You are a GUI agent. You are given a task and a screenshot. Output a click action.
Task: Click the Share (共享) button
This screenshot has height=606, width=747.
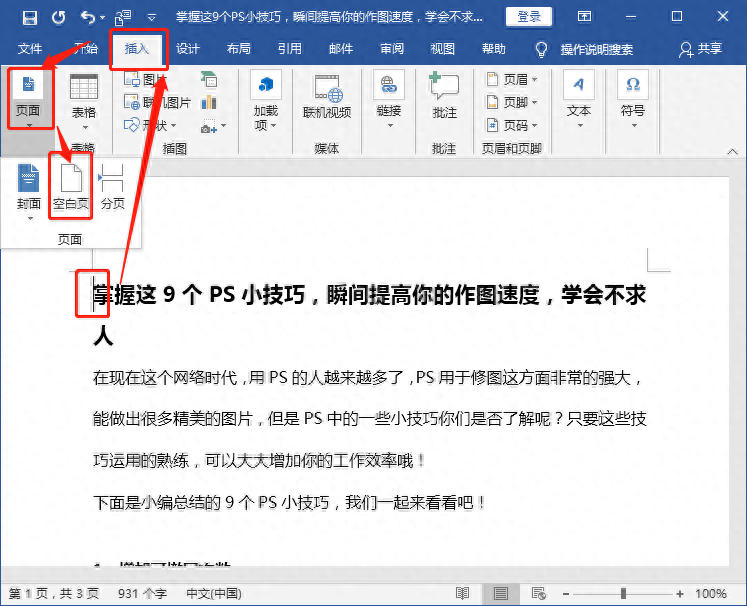pos(700,49)
